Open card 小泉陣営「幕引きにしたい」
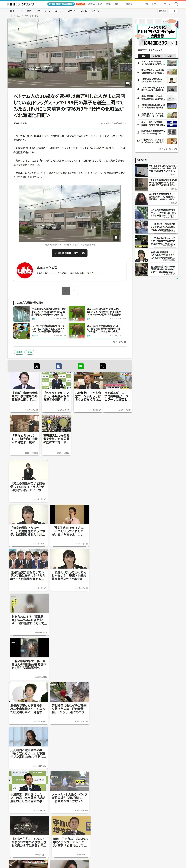This screenshot has height=868, width=186. pyautogui.click(x=28, y=792)
